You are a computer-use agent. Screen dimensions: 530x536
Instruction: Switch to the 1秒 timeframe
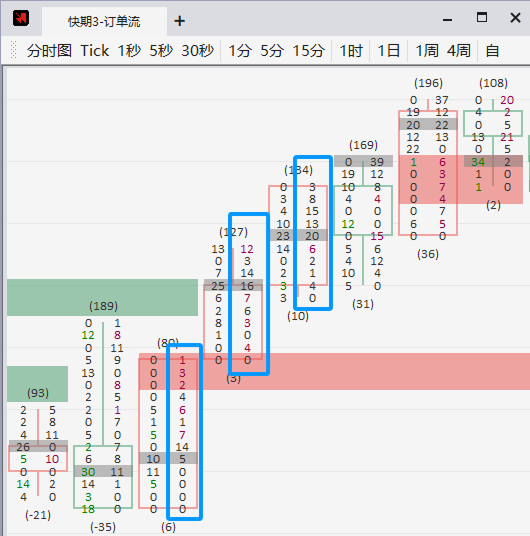point(129,51)
